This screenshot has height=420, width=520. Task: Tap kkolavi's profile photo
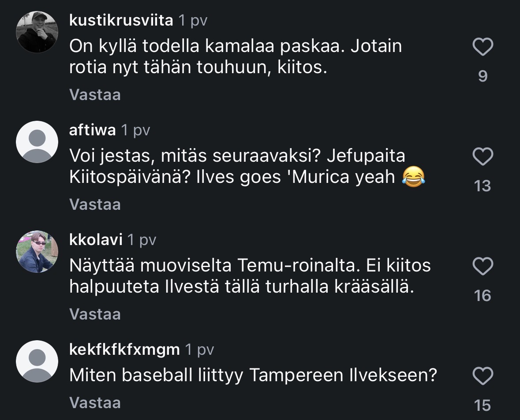37,252
